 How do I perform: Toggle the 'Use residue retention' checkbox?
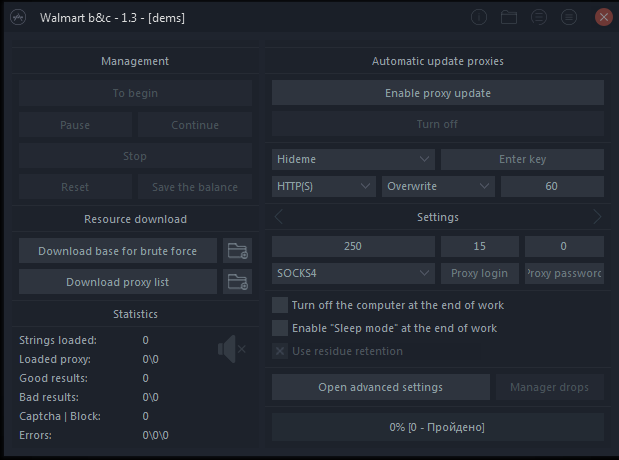click(280, 351)
